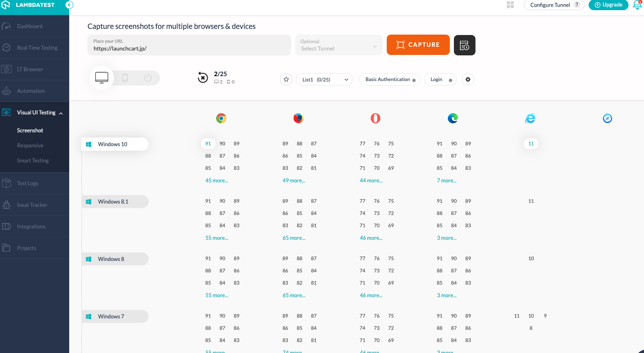The height and width of the screenshot is (353, 644).
Task: Select IE 9 on Windows 7
Action: coord(545,316)
